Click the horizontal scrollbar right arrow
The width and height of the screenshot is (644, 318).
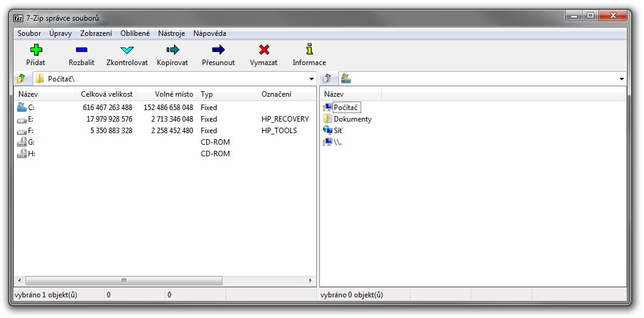[x=311, y=281]
